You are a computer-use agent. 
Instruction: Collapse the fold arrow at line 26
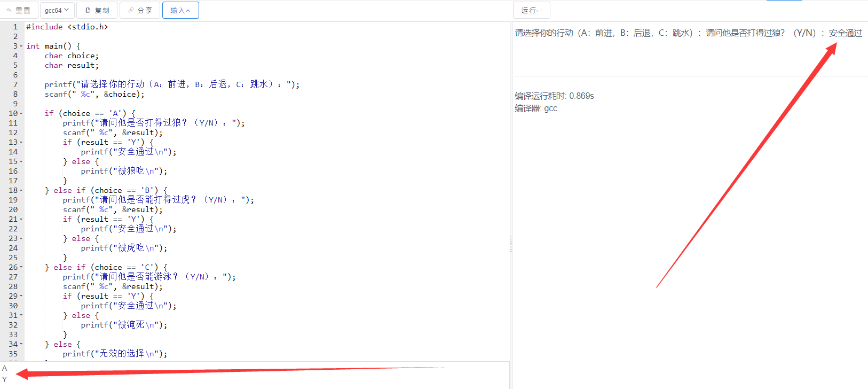point(21,267)
